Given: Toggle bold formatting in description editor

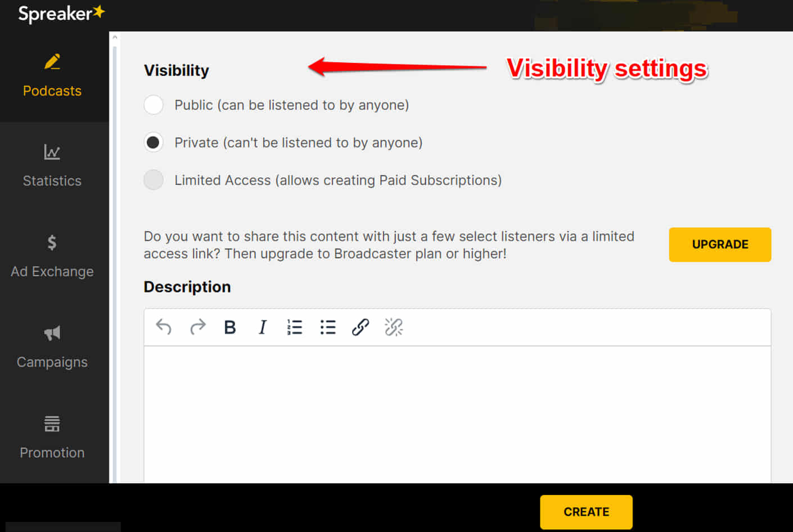Looking at the screenshot, I should 229,327.
